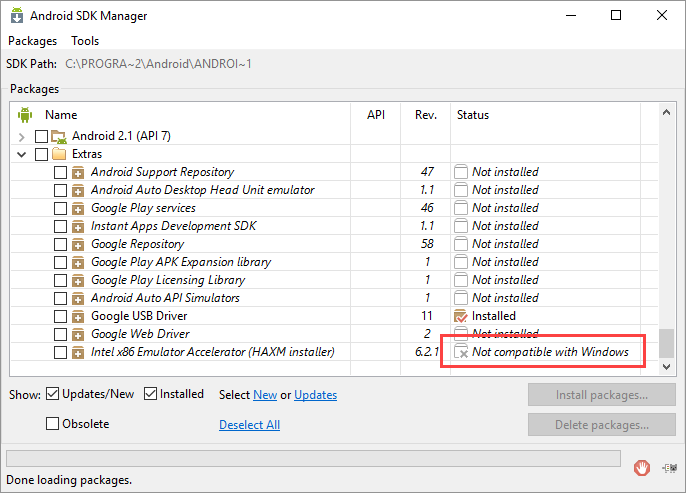686x493 pixels.
Task: Enable the Obsolete checkbox
Action: coord(52,423)
